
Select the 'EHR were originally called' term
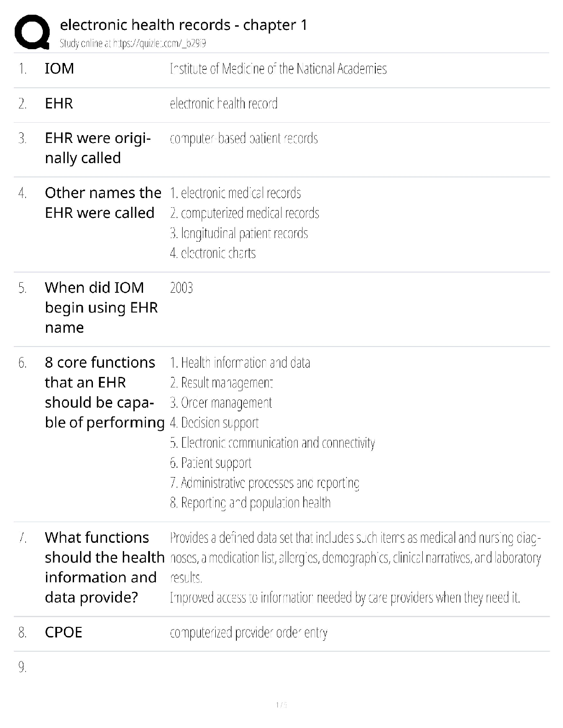(x=98, y=148)
